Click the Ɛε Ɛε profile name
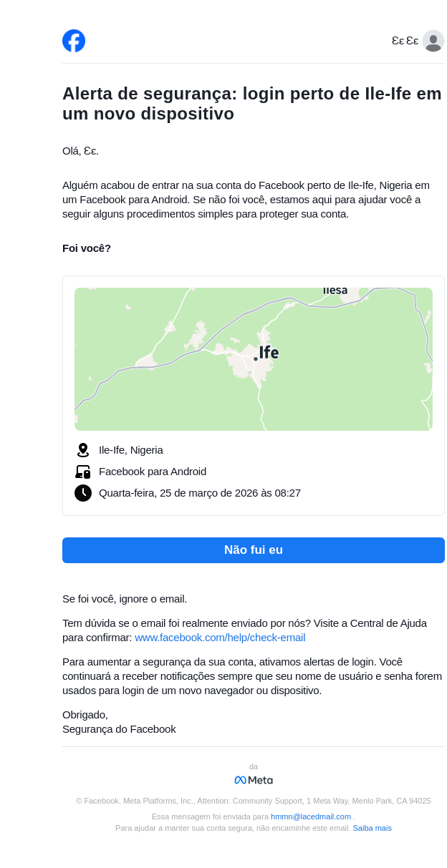 pos(405,41)
